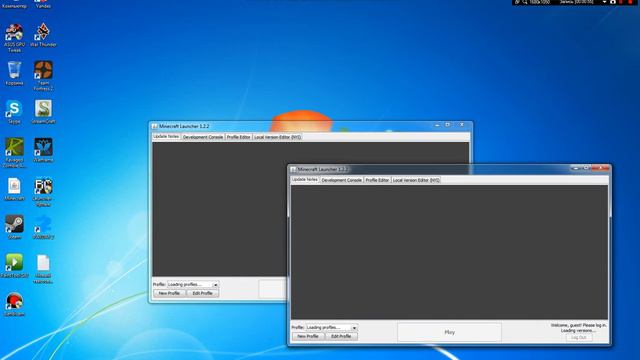Image resolution: width=640 pixels, height=360 pixels.
Task: Select the BC crest desktop shortcut
Action: [x=43, y=192]
